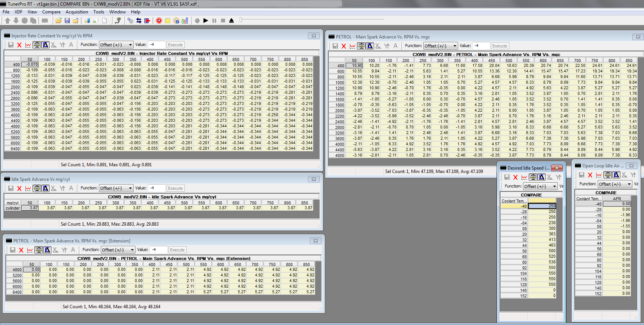Select cell 10.90 at 400 RPM in Main Spark table
Viewport: 644px width, 325px height.
tap(354, 65)
